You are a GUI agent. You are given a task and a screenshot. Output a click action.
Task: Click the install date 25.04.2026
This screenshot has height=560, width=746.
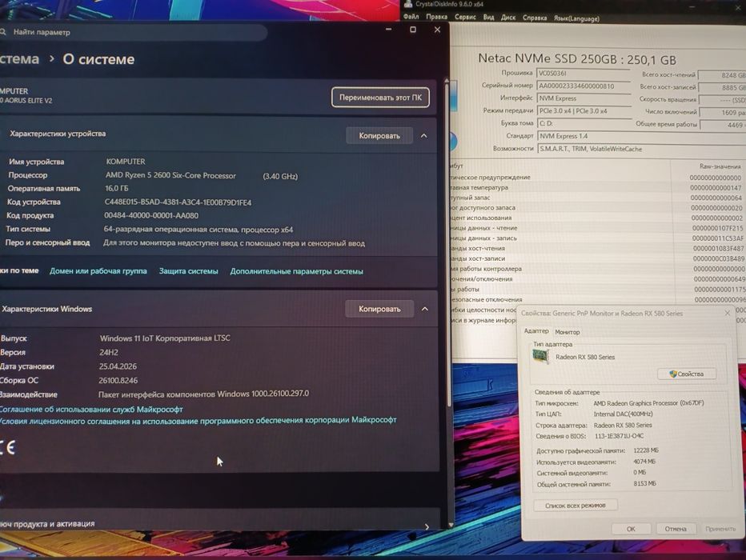(118, 366)
